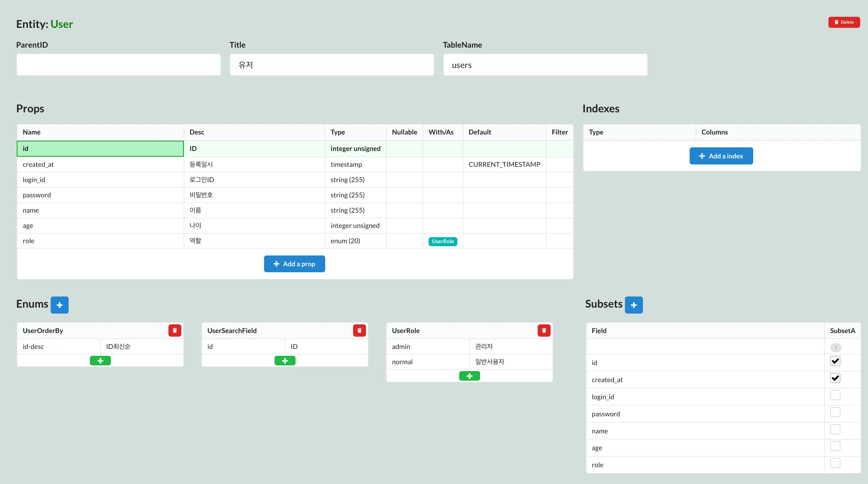
Task: Click the green plus under UserSearchField
Action: click(285, 360)
